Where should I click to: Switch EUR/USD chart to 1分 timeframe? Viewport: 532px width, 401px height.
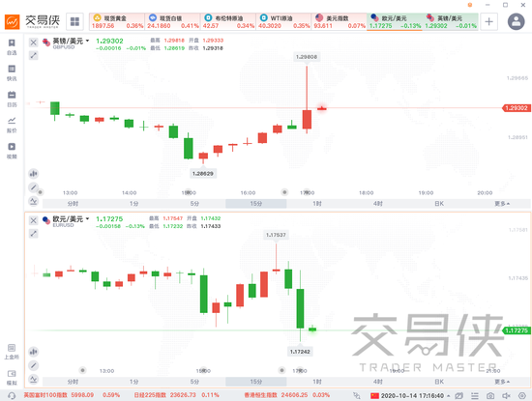pos(134,382)
